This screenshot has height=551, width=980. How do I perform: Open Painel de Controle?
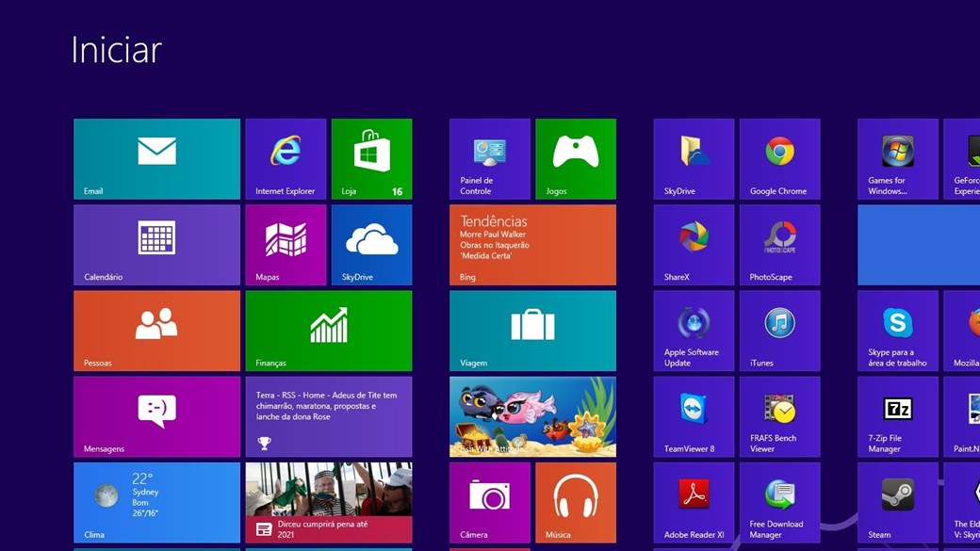pos(489,158)
